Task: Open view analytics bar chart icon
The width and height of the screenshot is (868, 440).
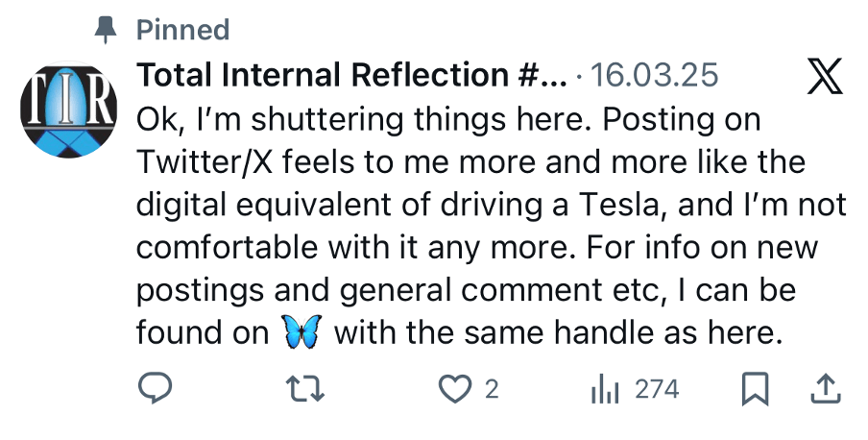Action: click(606, 389)
